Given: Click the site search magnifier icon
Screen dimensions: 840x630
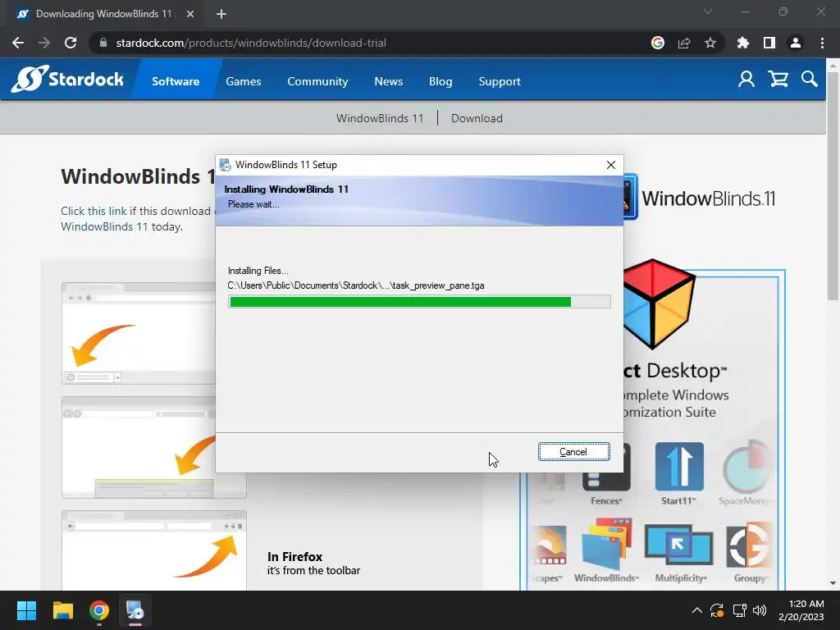Looking at the screenshot, I should 810,80.
